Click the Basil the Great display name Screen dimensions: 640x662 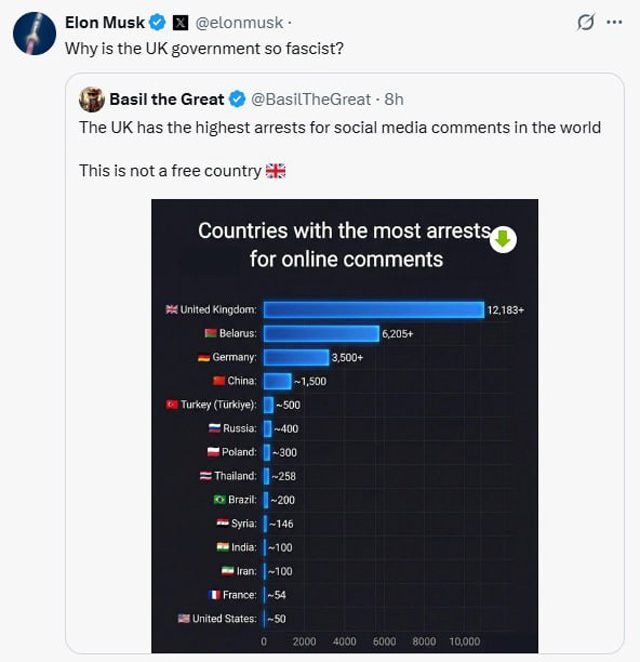(166, 99)
